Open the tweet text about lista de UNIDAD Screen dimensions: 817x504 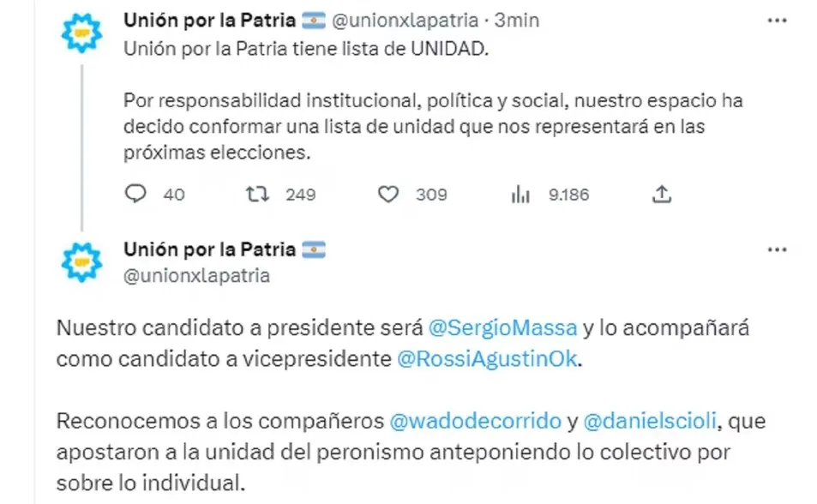tap(305, 50)
